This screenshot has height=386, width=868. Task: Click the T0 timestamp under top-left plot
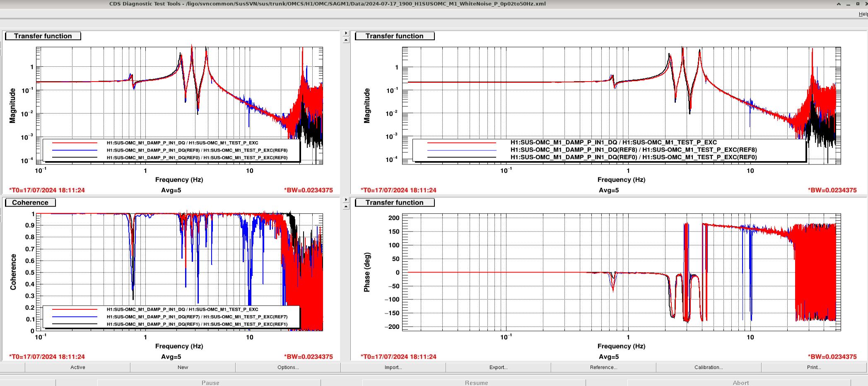[x=47, y=190]
